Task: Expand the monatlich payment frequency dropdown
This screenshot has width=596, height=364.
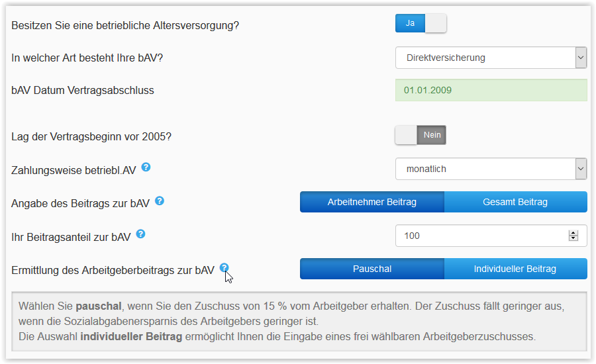Action: coord(491,169)
